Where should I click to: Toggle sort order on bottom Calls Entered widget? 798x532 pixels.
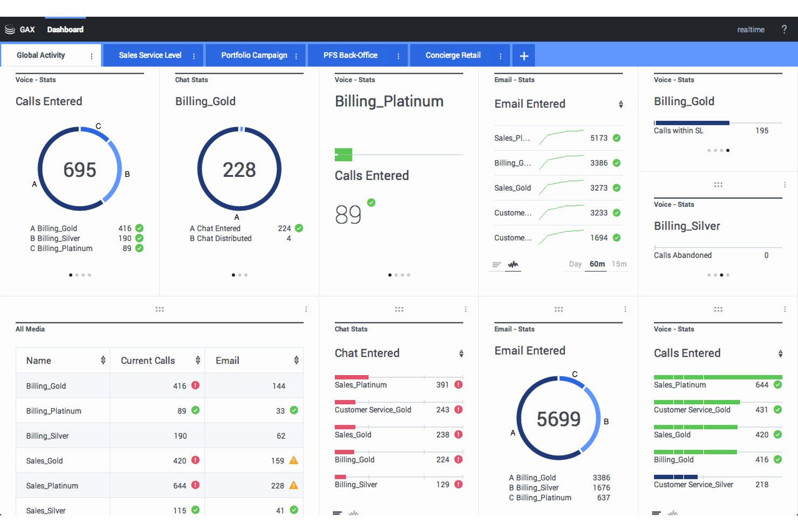point(780,354)
